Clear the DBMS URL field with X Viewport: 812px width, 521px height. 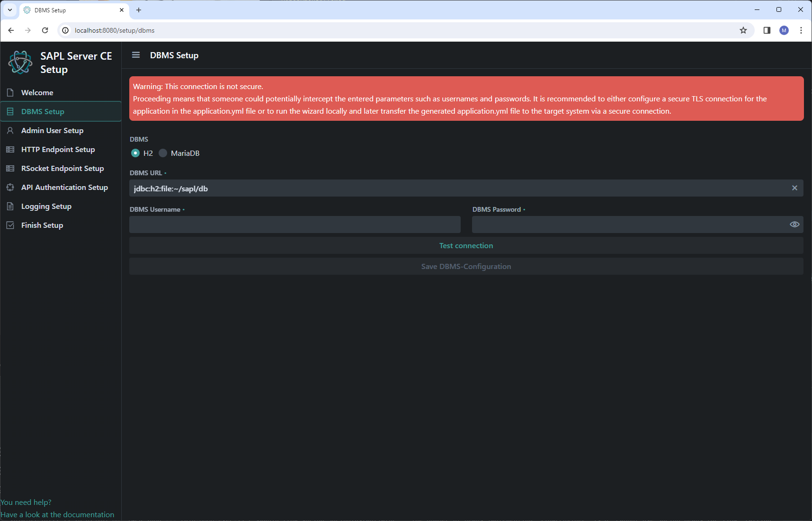coord(794,188)
